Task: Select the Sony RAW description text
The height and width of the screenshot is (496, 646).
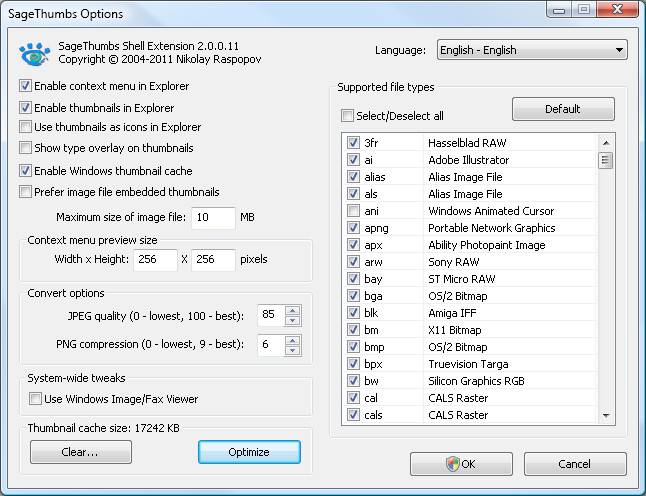Action: coord(454,262)
